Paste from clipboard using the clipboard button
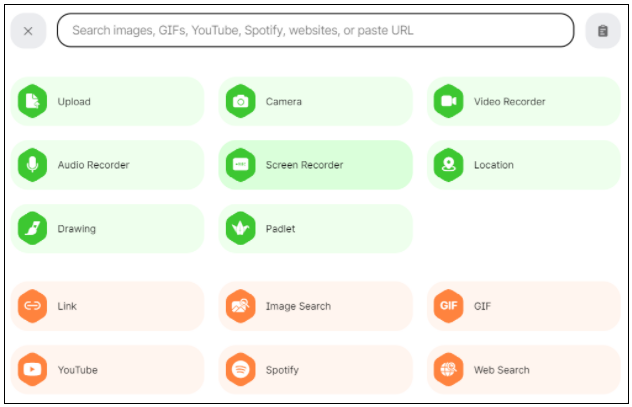 (x=603, y=31)
